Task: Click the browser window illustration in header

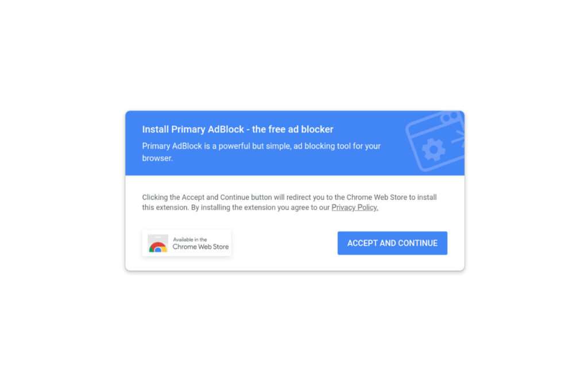Action: tap(435, 141)
